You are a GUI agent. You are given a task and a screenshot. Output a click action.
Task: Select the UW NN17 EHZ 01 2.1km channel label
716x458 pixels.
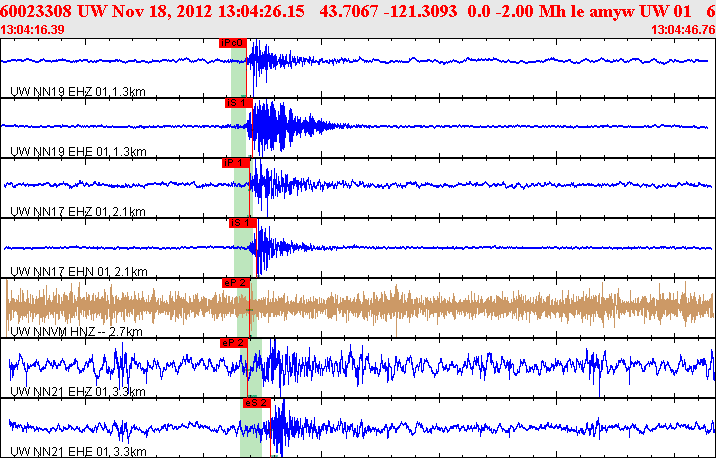pyautogui.click(x=78, y=212)
